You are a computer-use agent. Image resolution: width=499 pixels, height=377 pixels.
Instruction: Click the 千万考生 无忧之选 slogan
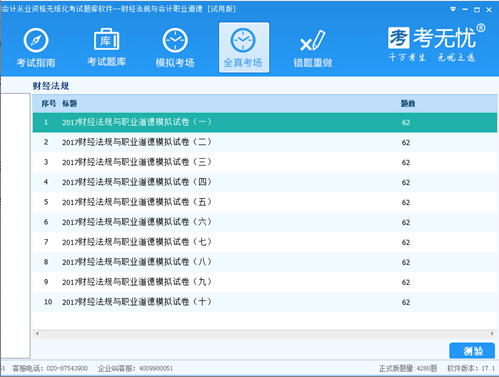432,58
